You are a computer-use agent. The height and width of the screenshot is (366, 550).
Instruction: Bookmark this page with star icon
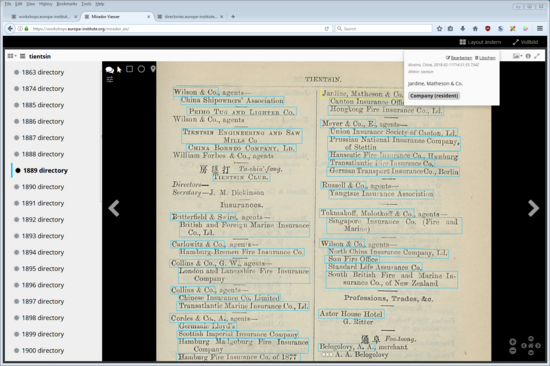coord(439,29)
